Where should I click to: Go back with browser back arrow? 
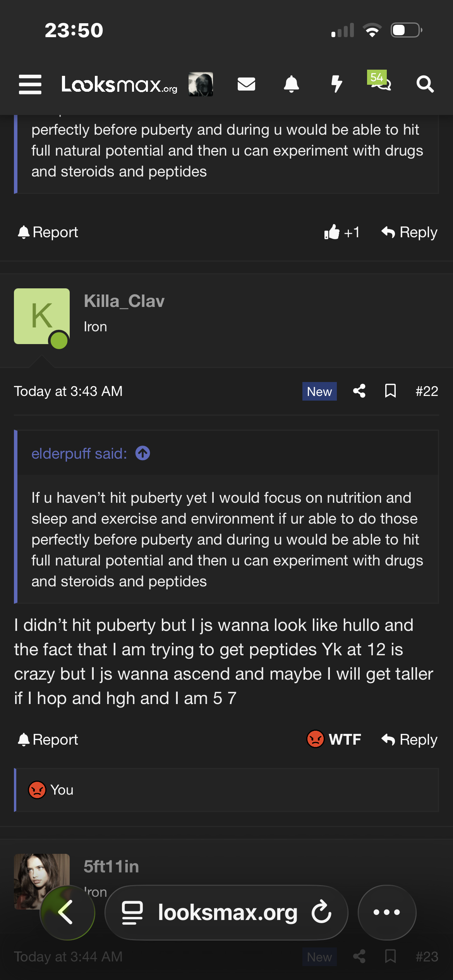point(67,912)
